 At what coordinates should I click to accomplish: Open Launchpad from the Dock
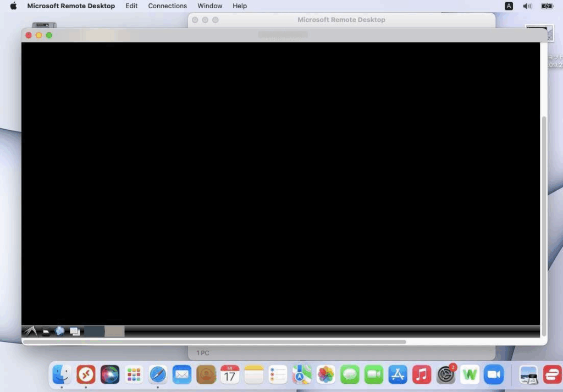(x=134, y=374)
